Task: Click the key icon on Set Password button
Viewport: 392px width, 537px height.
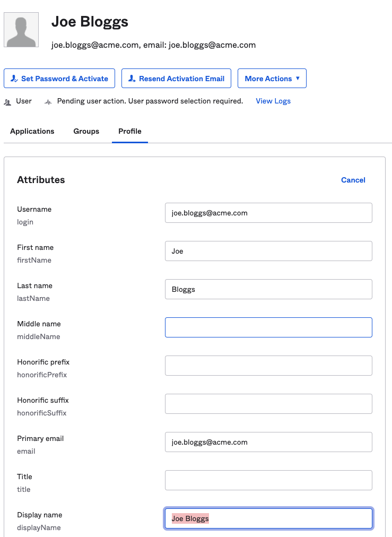Action: pyautogui.click(x=14, y=79)
